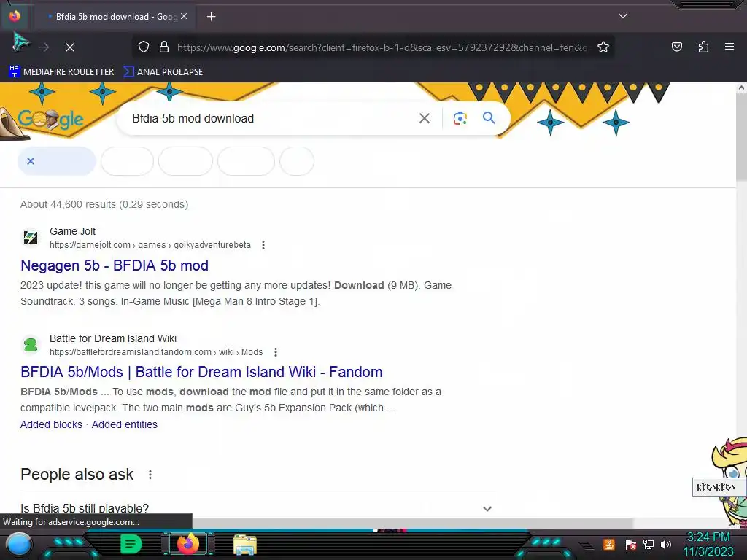Select the Bfdia 5b mod download tab
The image size is (747, 560).
pyautogui.click(x=115, y=17)
